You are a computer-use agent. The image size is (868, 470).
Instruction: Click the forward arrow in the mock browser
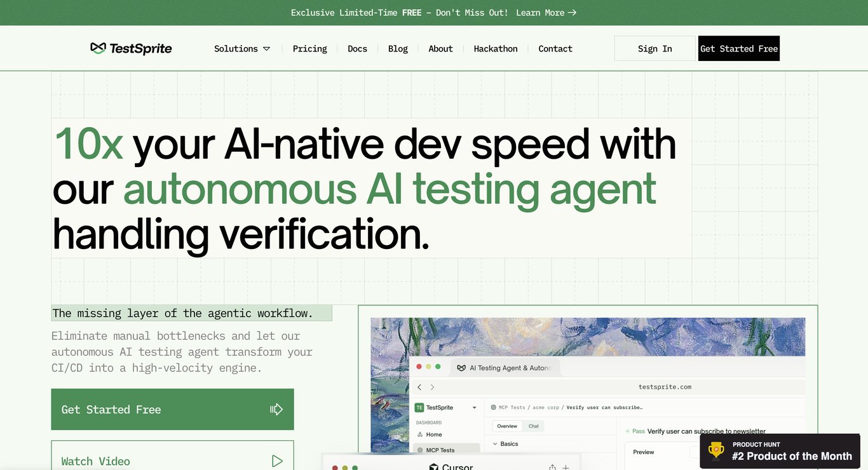(x=433, y=387)
